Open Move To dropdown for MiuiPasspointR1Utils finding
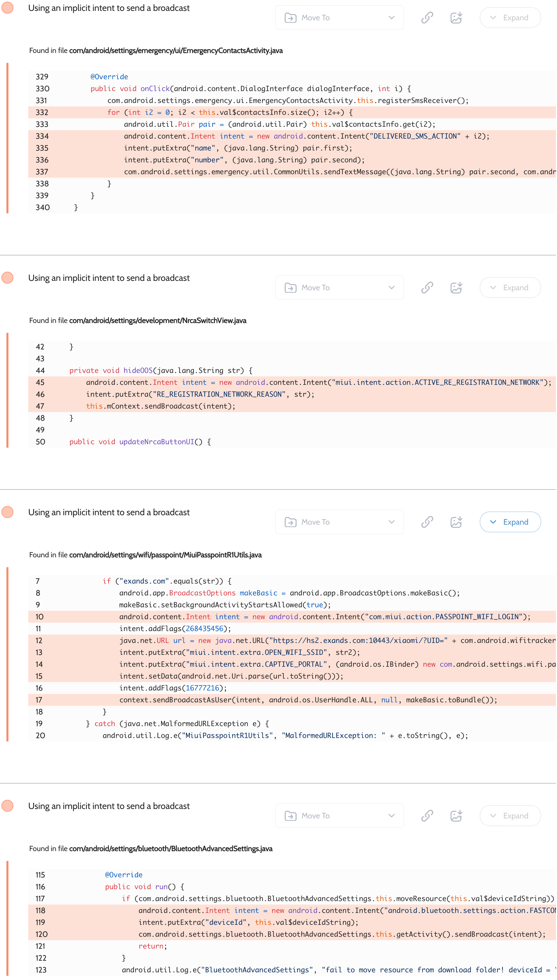Screen dimensions: 557x980 [x=339, y=522]
